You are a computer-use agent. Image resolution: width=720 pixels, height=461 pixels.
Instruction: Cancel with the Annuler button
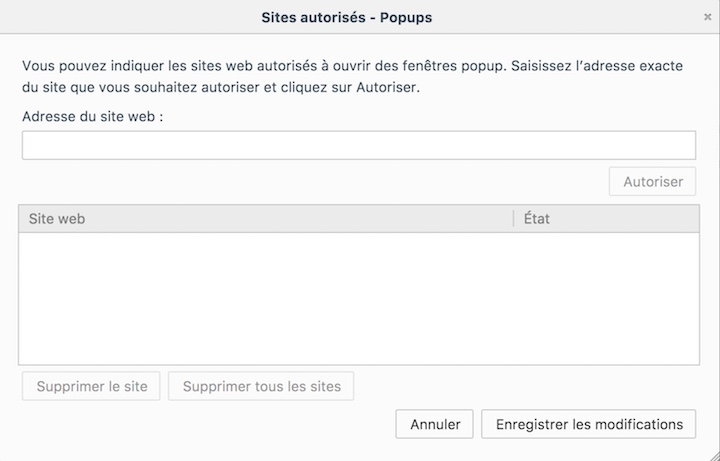434,424
